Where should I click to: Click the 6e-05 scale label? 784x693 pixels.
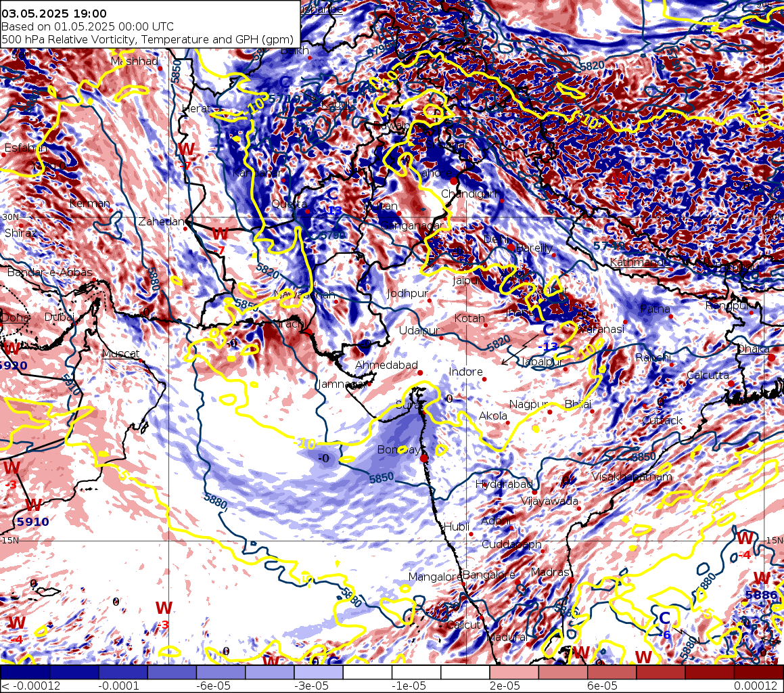[603, 686]
